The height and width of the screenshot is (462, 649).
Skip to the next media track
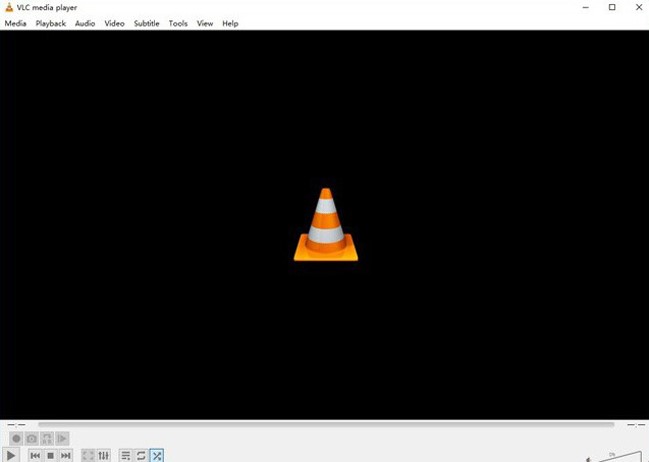pos(65,456)
